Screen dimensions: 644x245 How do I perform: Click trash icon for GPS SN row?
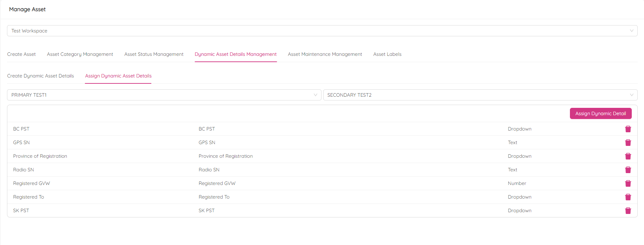pyautogui.click(x=628, y=143)
